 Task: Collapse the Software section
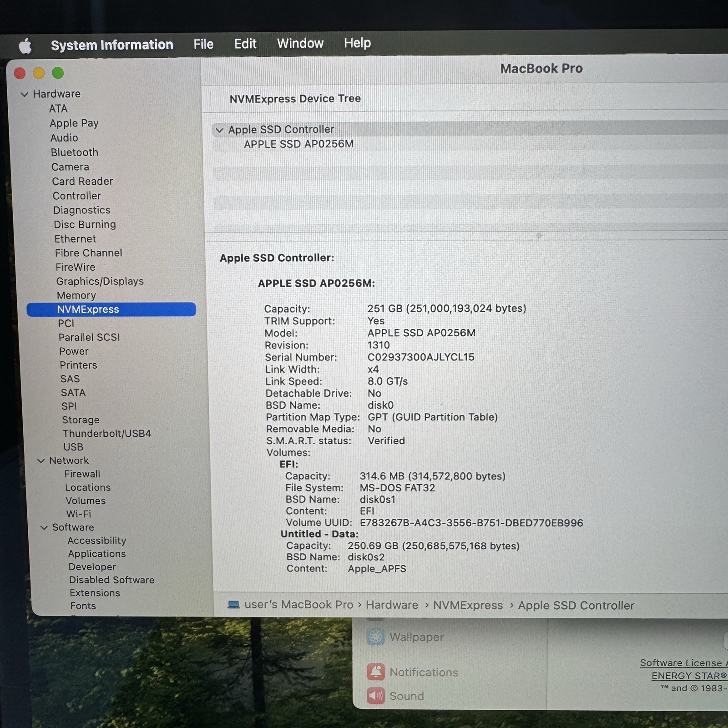(44, 528)
